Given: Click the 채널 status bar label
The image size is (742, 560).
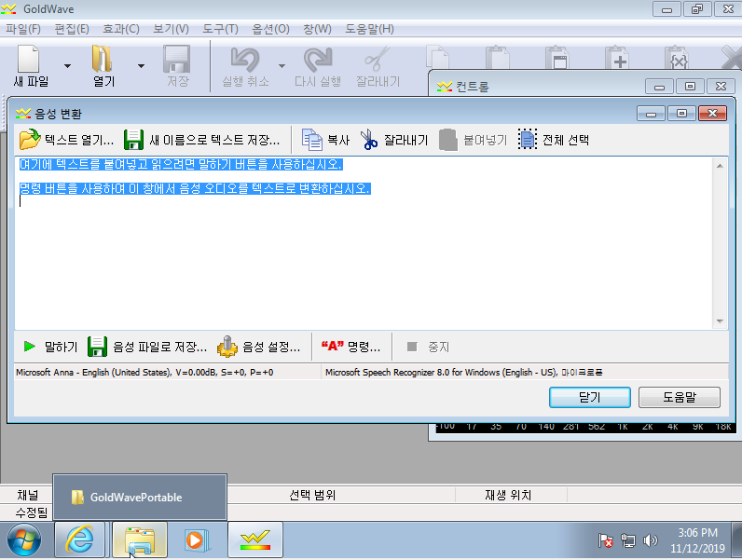Looking at the screenshot, I should pyautogui.click(x=27, y=495).
